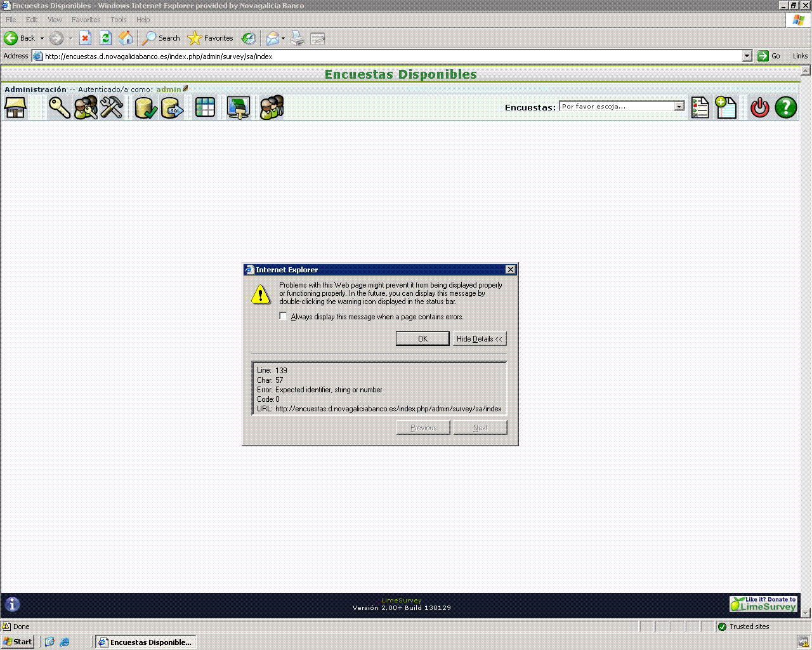
Task: Click the blue info icon in footer
Action: 12,604
